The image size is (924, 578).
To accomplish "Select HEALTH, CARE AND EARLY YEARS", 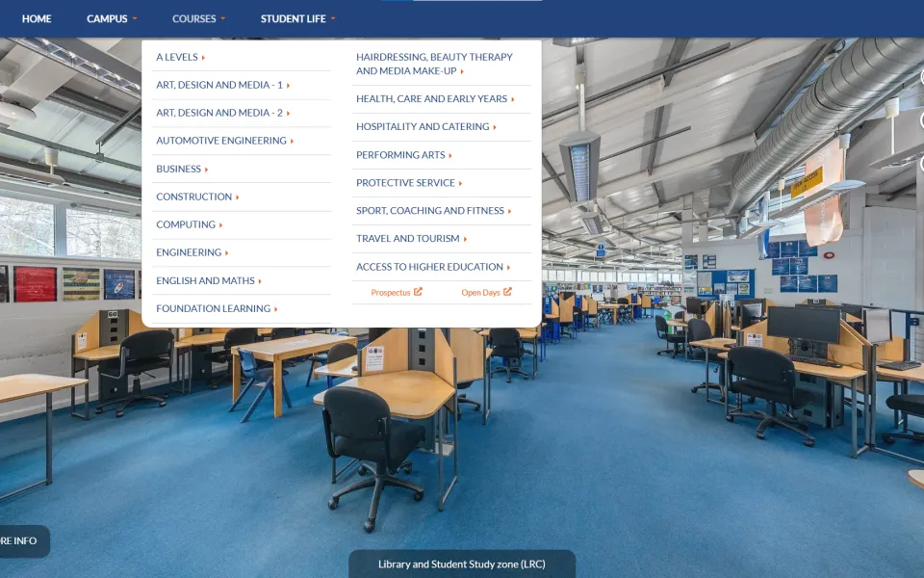I will tap(435, 98).
